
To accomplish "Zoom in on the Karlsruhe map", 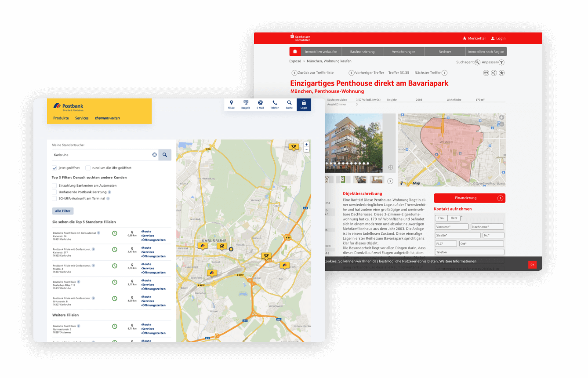I will coord(306,144).
